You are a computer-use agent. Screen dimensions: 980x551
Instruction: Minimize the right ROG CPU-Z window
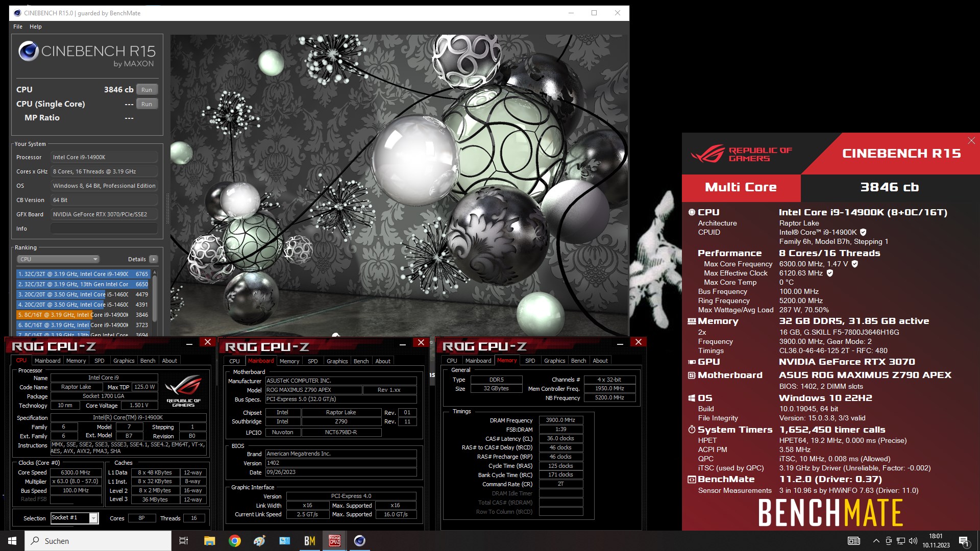click(x=620, y=343)
